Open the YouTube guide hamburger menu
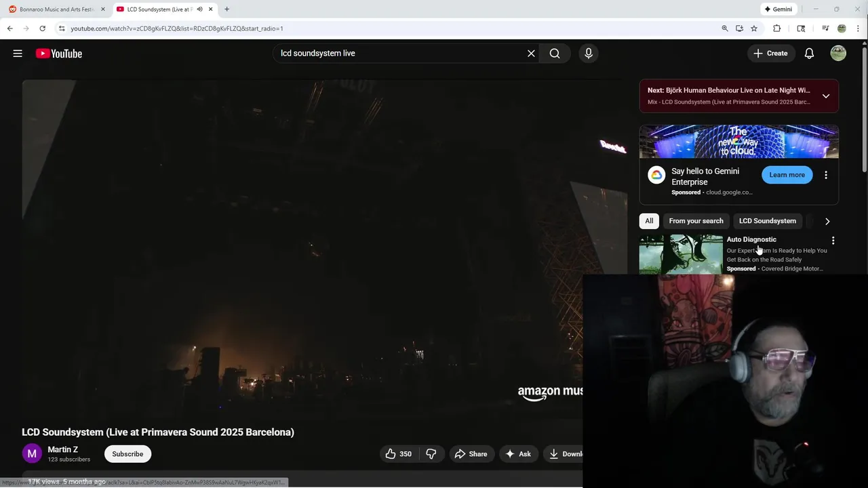868x488 pixels. [x=18, y=54]
